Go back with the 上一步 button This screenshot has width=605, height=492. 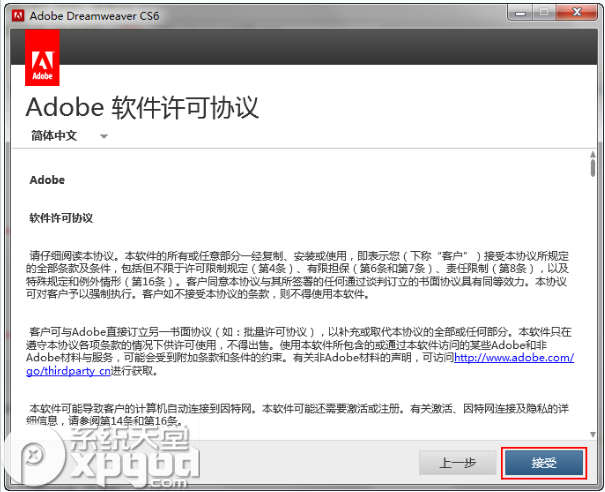pyautogui.click(x=458, y=462)
